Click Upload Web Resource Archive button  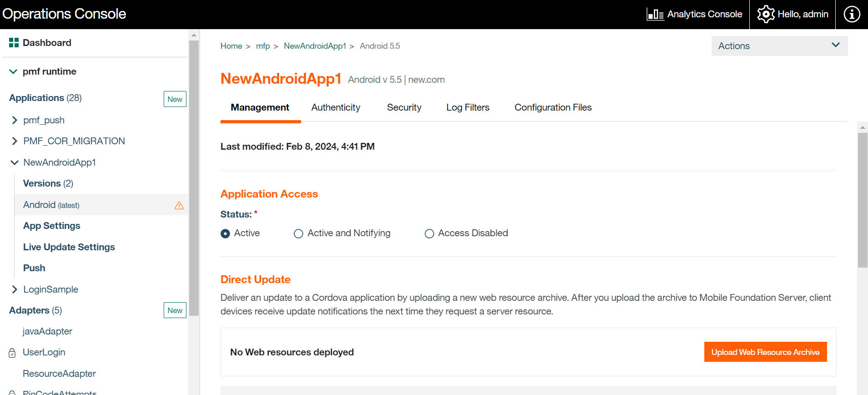(765, 352)
